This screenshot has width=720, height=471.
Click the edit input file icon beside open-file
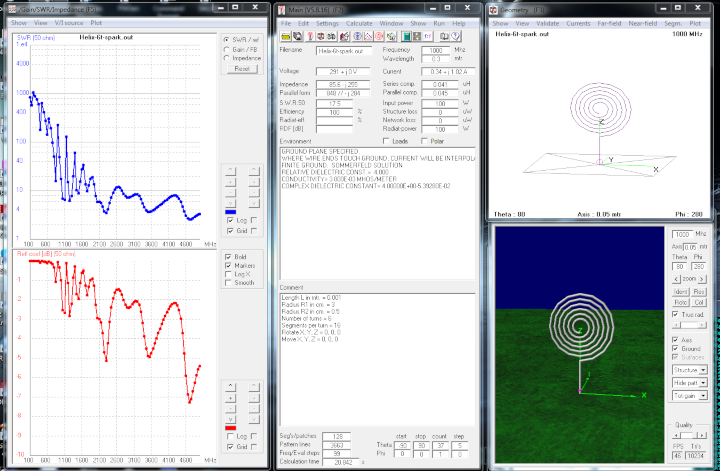click(298, 36)
